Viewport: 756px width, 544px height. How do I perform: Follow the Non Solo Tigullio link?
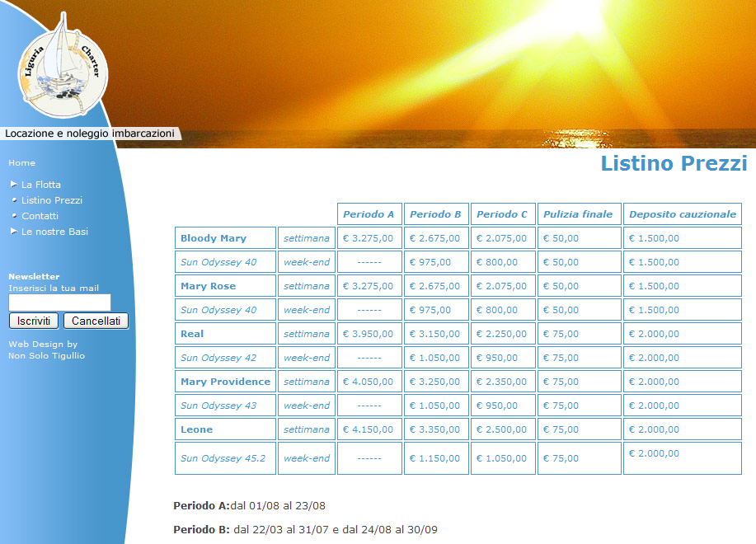(x=46, y=355)
